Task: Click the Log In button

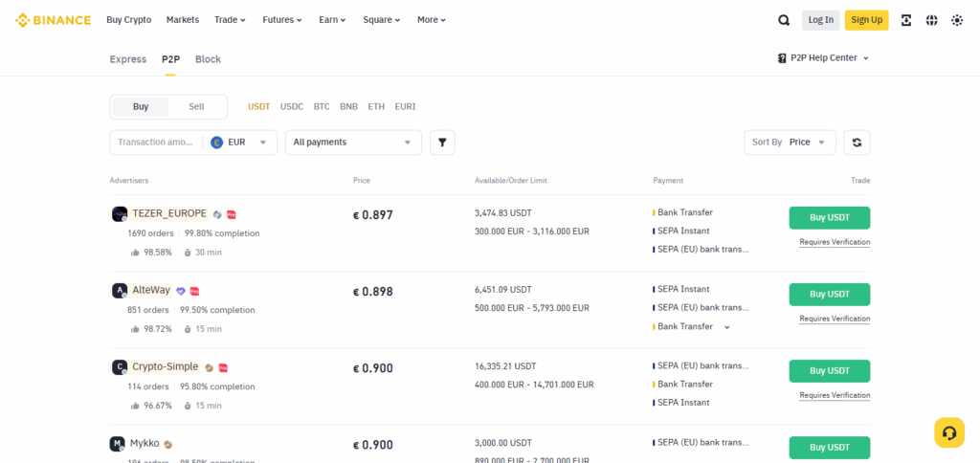Action: (820, 20)
